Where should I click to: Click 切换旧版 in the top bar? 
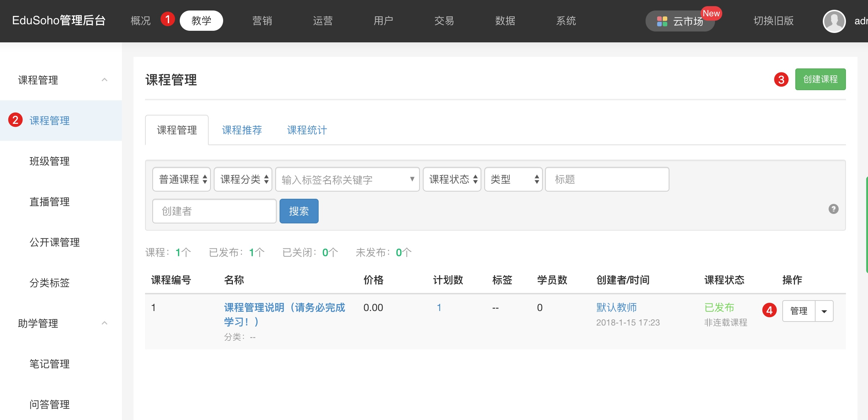pyautogui.click(x=773, y=21)
